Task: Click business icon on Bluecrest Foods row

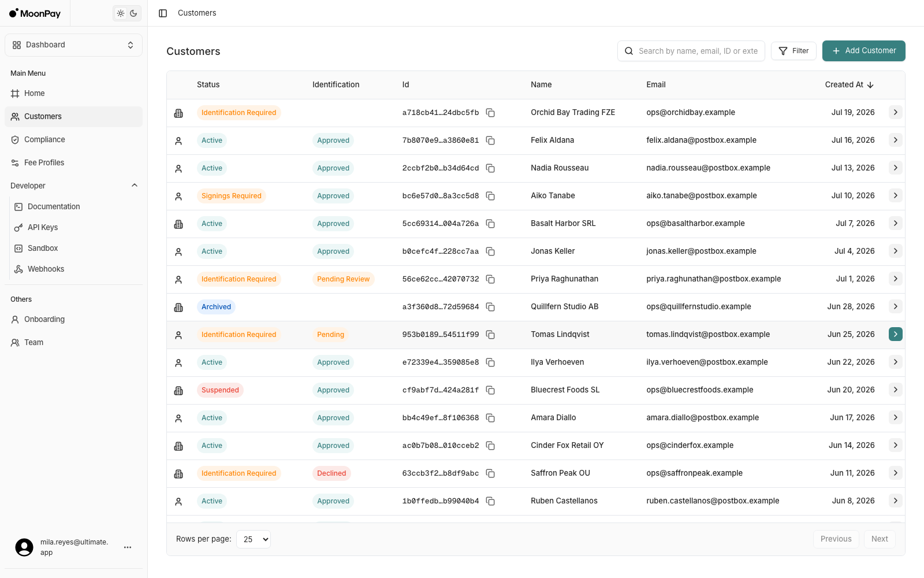Action: point(178,391)
